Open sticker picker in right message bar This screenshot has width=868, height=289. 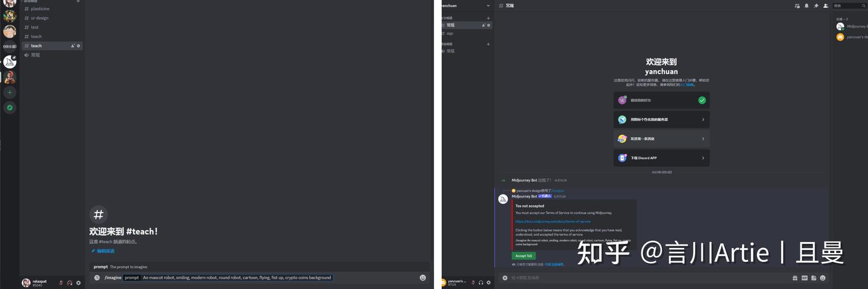[x=813, y=278]
